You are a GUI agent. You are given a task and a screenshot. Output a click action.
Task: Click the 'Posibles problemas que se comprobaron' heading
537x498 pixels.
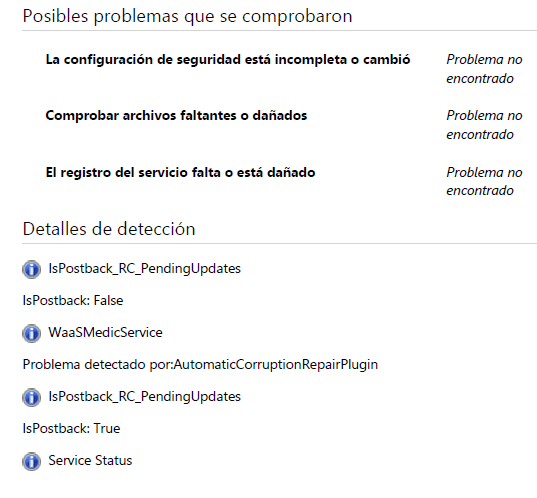point(187,16)
